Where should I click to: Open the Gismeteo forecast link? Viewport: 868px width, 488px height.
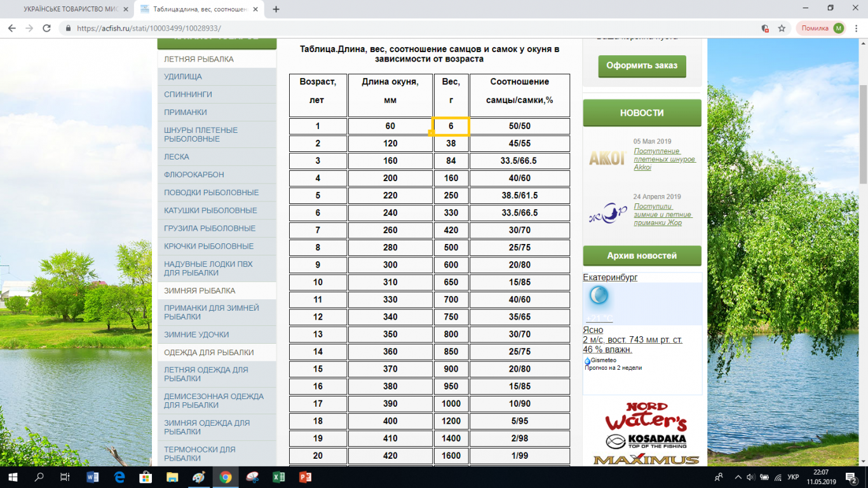603,360
